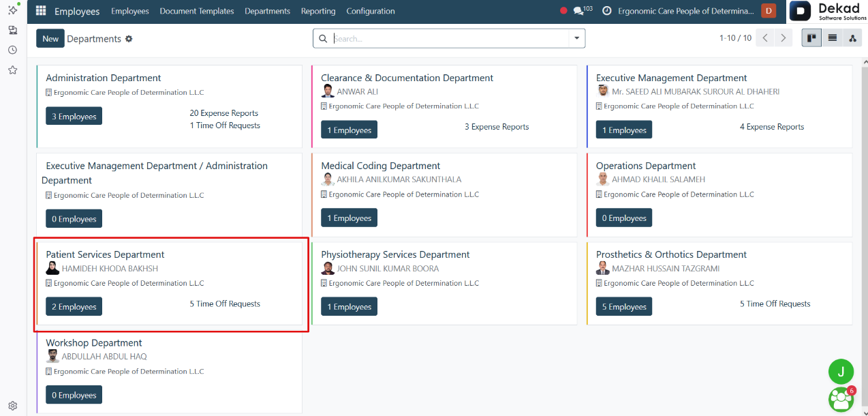Screen dimensions: 868x416
Task: Open 5 Employees in Prosthetics & Orthotics Department
Action: (x=624, y=307)
